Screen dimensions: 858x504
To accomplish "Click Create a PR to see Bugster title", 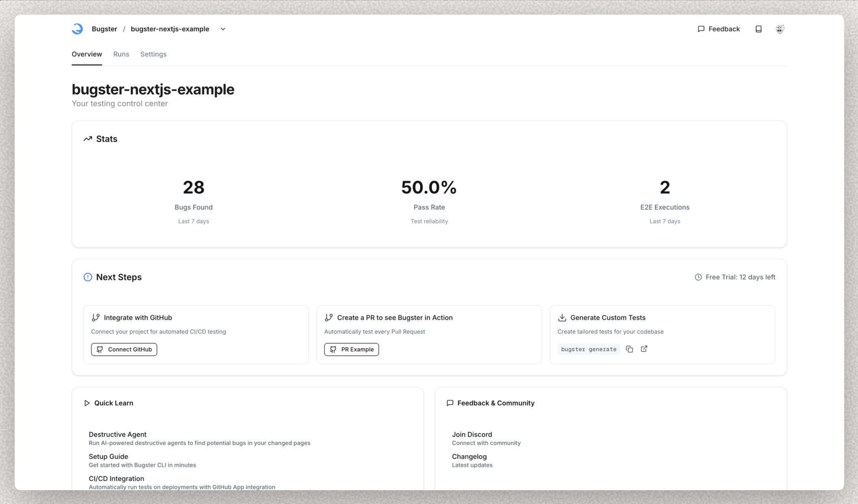I will [x=395, y=317].
